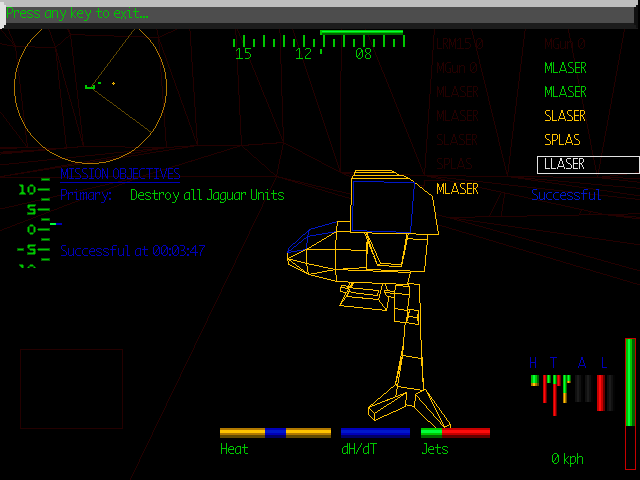This screenshot has height=480, width=640.
Task: Click the pitch ladder 0 mark
Action: [x=31, y=229]
